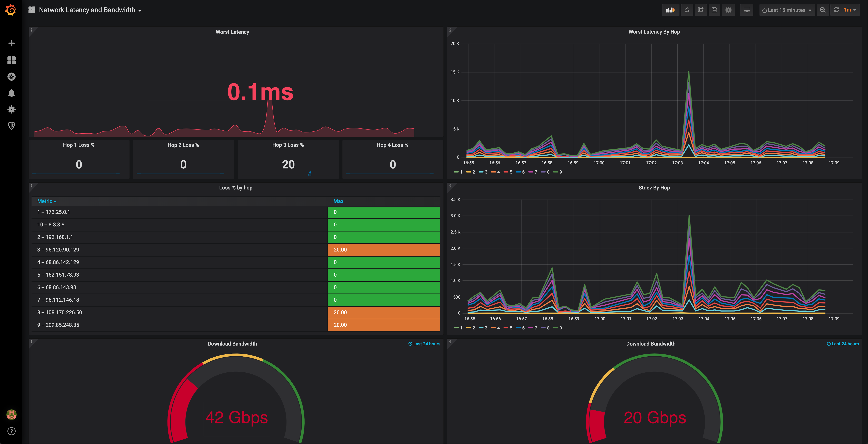Open Server Admin shield icon
The width and height of the screenshot is (868, 444).
click(12, 126)
